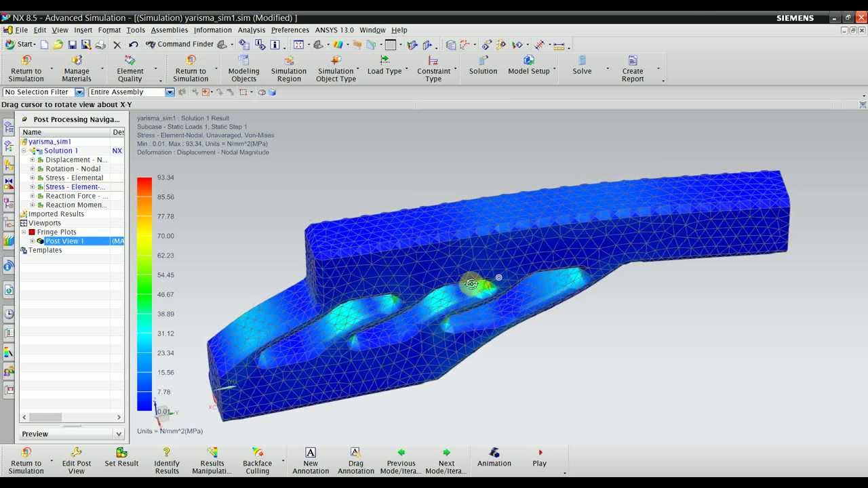Click Set Result in bottom toolbar

121,457
